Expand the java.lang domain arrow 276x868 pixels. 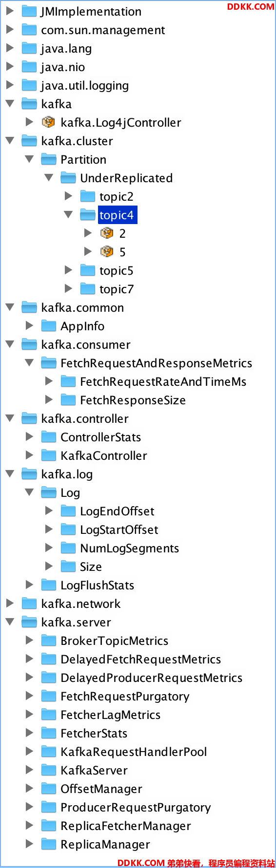(x=10, y=48)
